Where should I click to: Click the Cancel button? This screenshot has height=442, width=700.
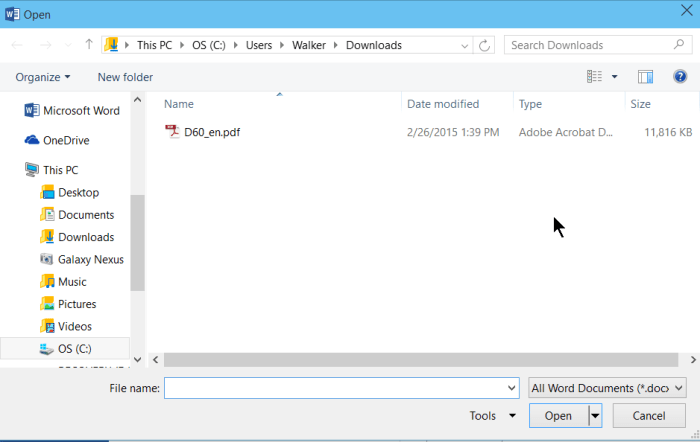(649, 416)
